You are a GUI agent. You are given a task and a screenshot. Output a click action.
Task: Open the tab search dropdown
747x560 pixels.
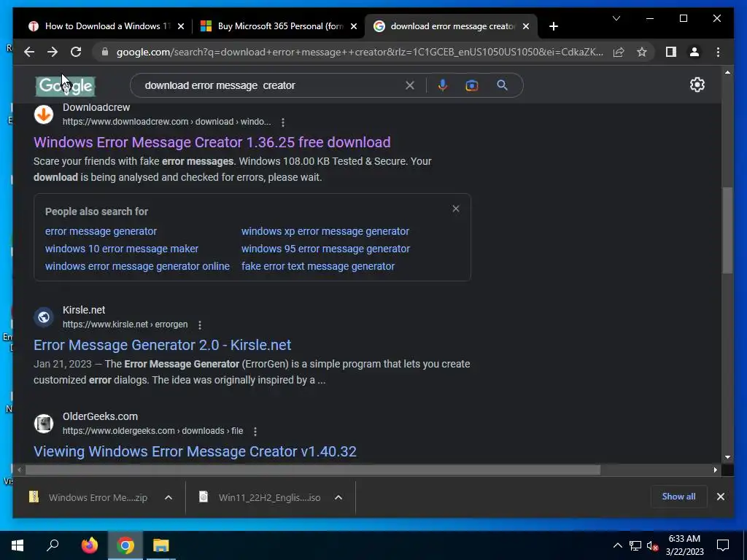point(616,18)
